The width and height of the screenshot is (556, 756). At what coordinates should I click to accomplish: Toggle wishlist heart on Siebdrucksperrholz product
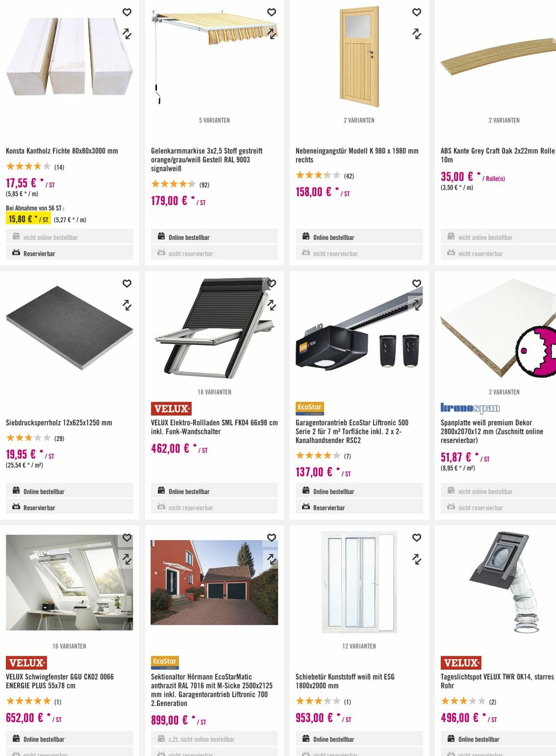(127, 283)
